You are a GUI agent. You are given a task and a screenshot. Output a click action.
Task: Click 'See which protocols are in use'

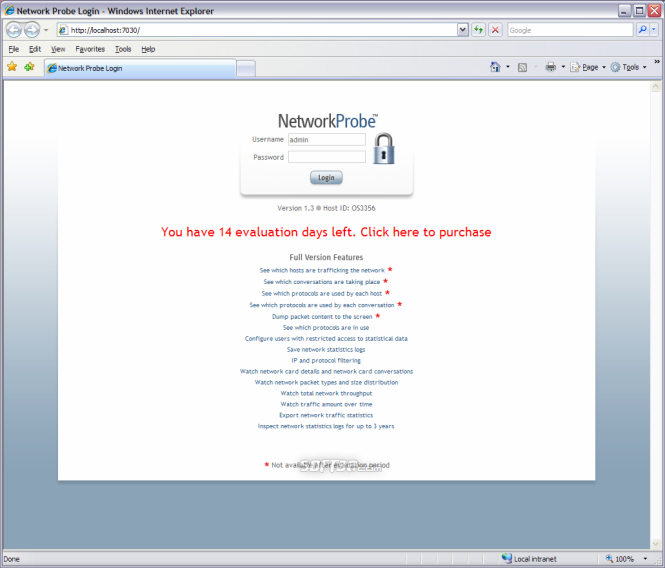(x=326, y=327)
